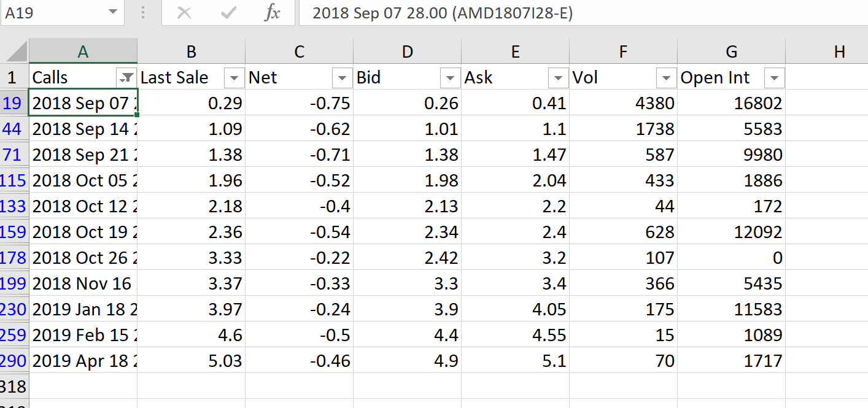Open the Last Sale filter dropdown
Screen dimensions: 868x408
pyautogui.click(x=234, y=78)
